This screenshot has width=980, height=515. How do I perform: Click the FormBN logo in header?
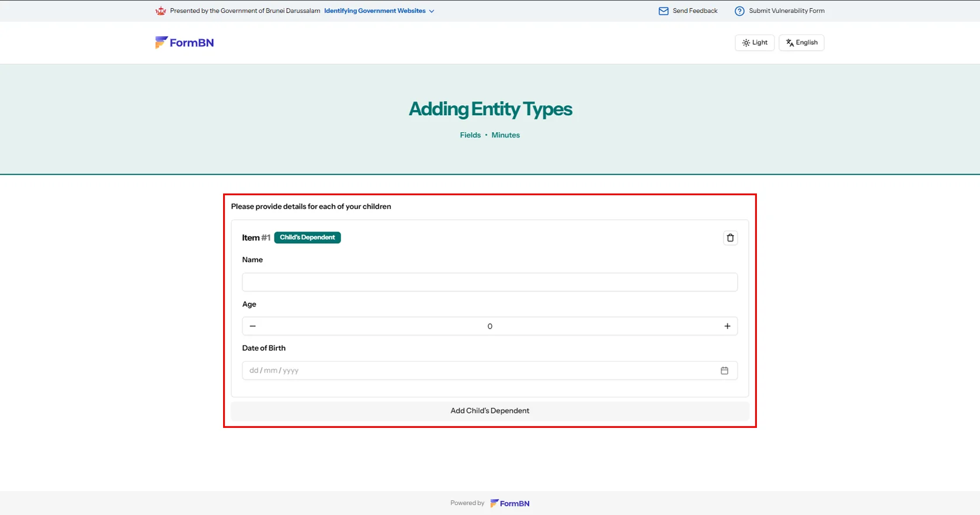(185, 43)
